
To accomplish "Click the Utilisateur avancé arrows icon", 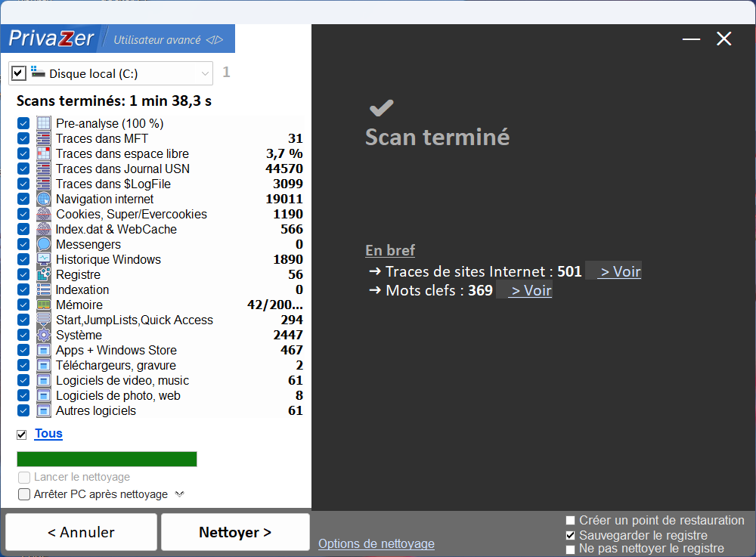I will [x=215, y=40].
